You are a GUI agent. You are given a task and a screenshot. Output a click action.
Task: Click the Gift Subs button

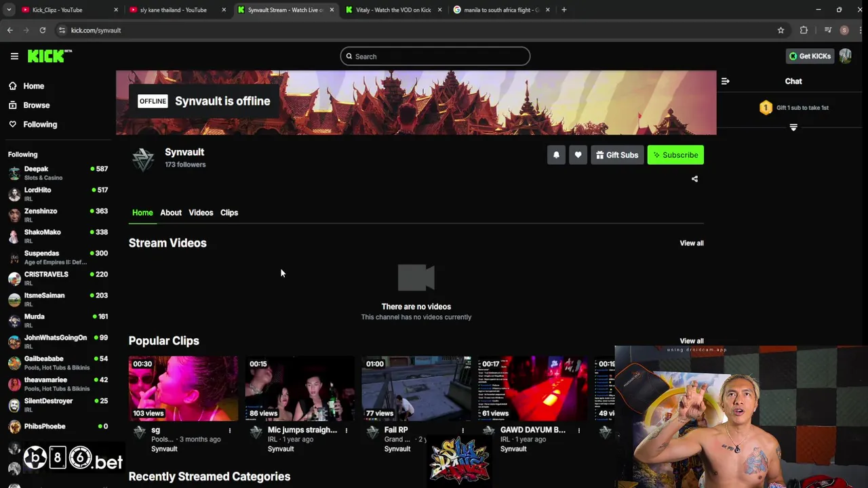[x=617, y=155]
